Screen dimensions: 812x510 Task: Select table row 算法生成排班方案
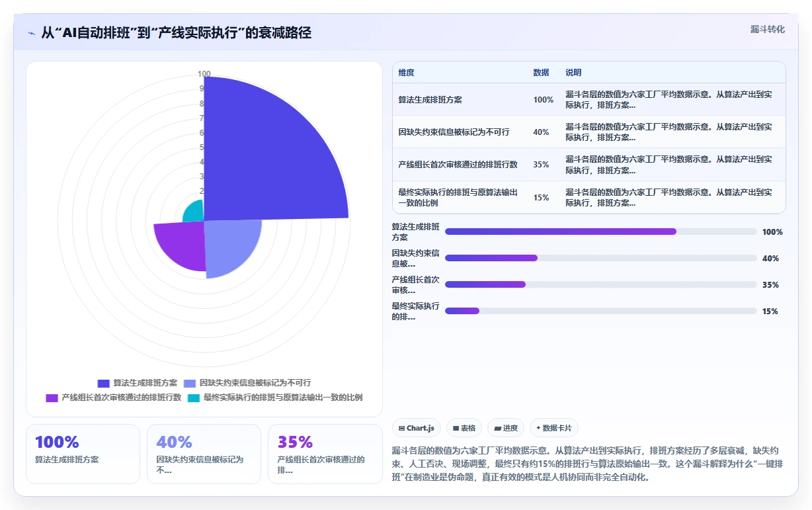589,99
